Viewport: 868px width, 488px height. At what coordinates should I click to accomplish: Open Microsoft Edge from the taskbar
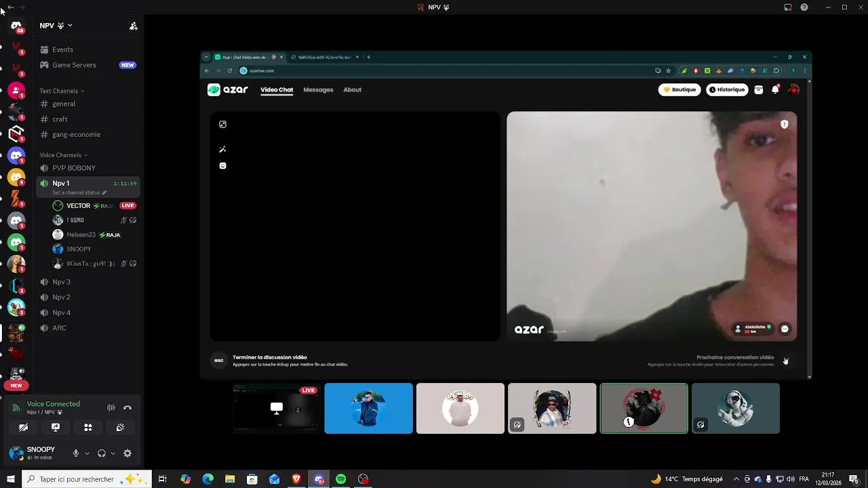tap(208, 479)
